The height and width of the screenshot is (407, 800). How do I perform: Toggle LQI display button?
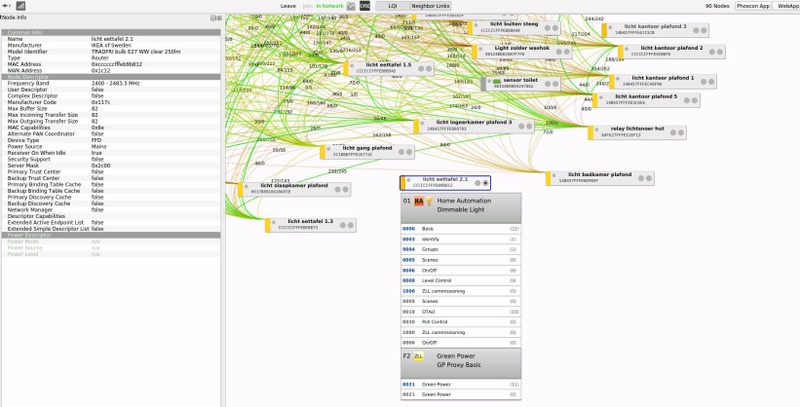pyautogui.click(x=392, y=6)
